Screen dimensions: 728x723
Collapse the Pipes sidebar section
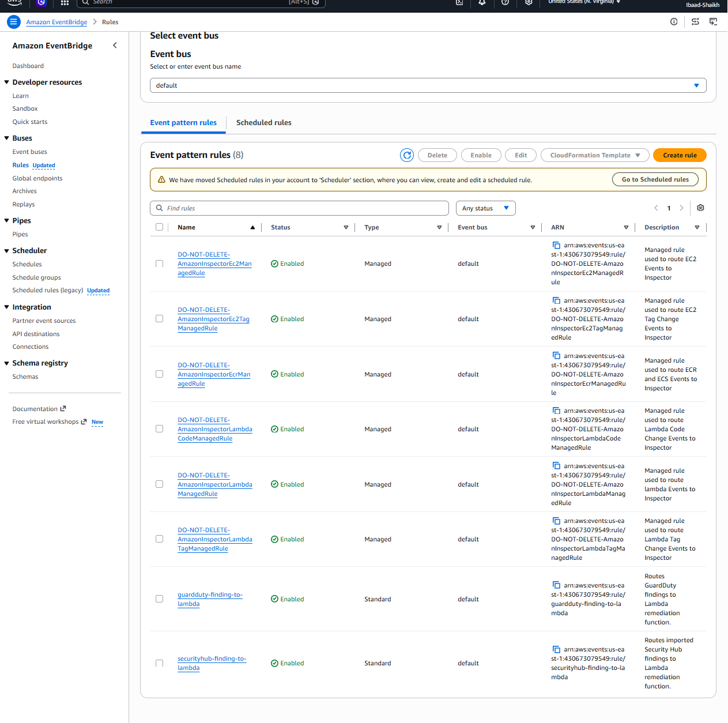point(7,221)
